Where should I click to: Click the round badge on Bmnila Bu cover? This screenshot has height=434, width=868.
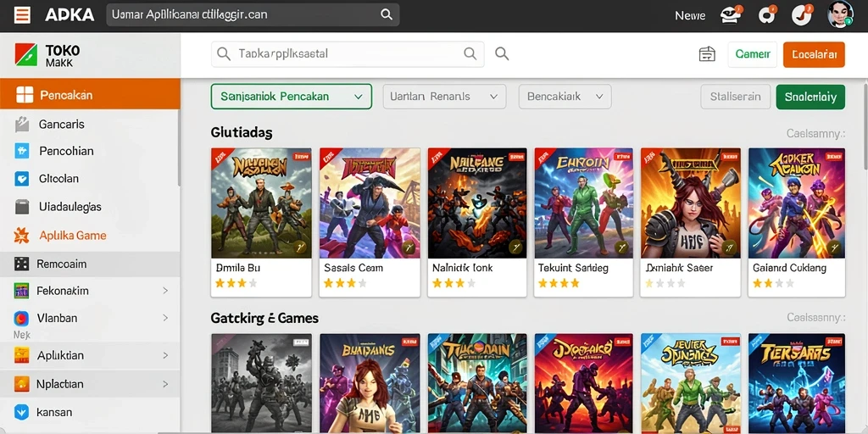tap(299, 248)
